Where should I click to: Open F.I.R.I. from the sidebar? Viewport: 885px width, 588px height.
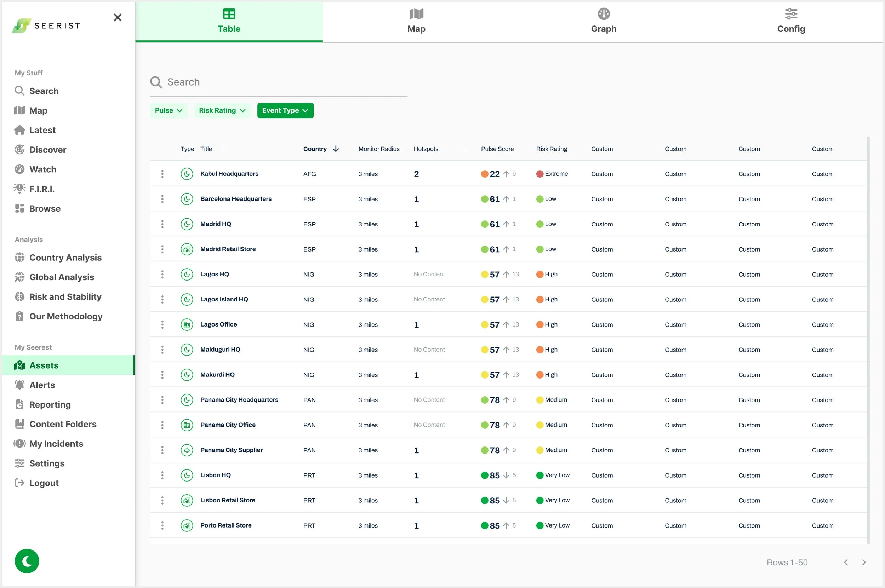pos(42,189)
